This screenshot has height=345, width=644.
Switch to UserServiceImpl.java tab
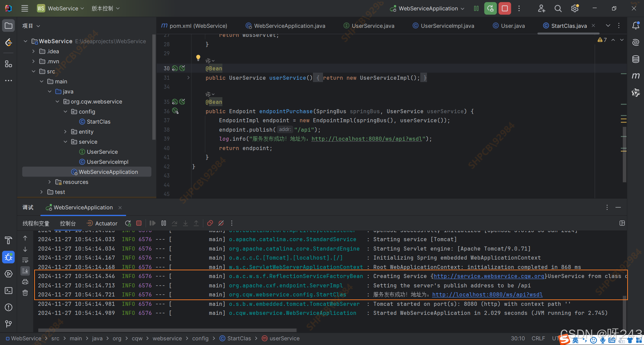(443, 26)
